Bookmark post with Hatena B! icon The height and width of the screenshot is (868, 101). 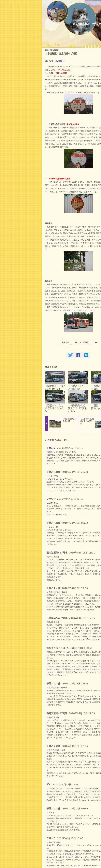coord(86,355)
